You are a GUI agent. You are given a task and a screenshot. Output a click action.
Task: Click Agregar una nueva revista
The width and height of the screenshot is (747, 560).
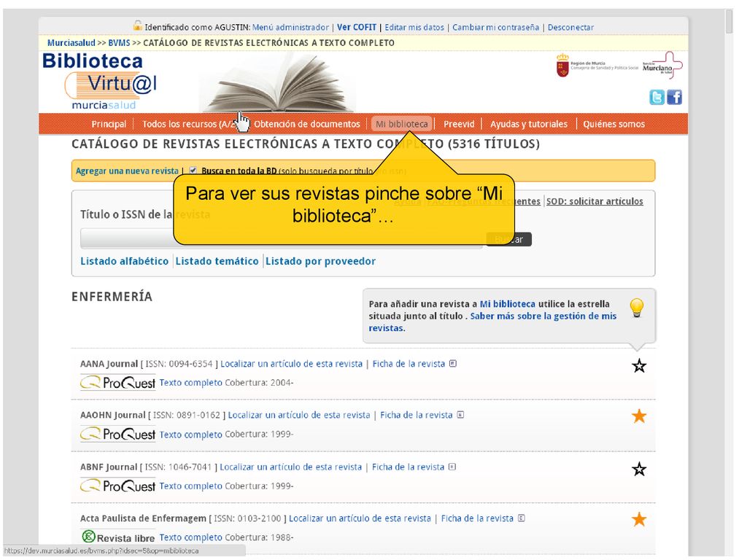coord(127,171)
